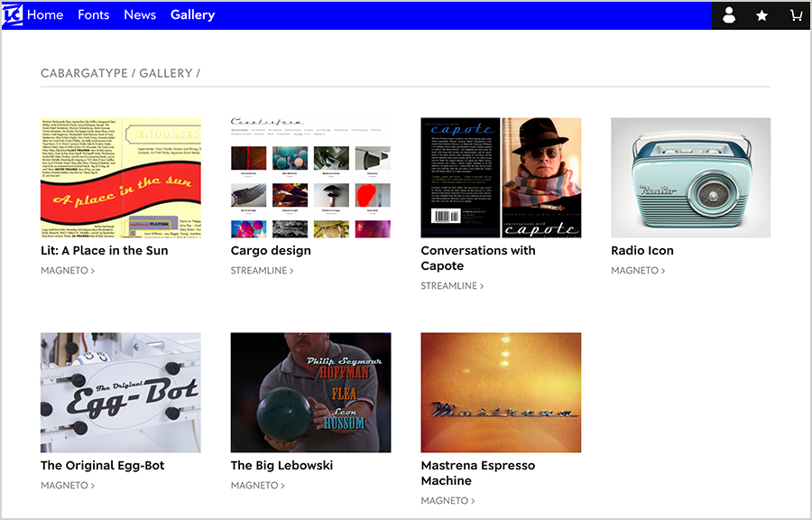Open the MAGNETO link under Radio Icon

coord(637,270)
